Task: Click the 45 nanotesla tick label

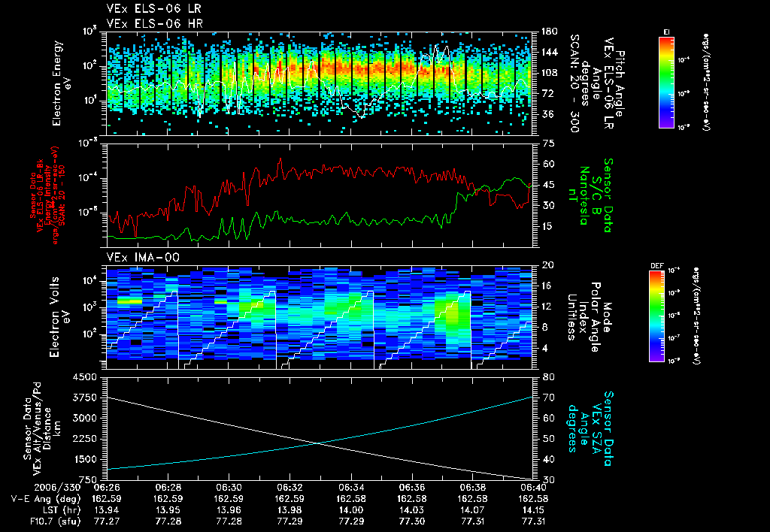Action: coord(549,185)
